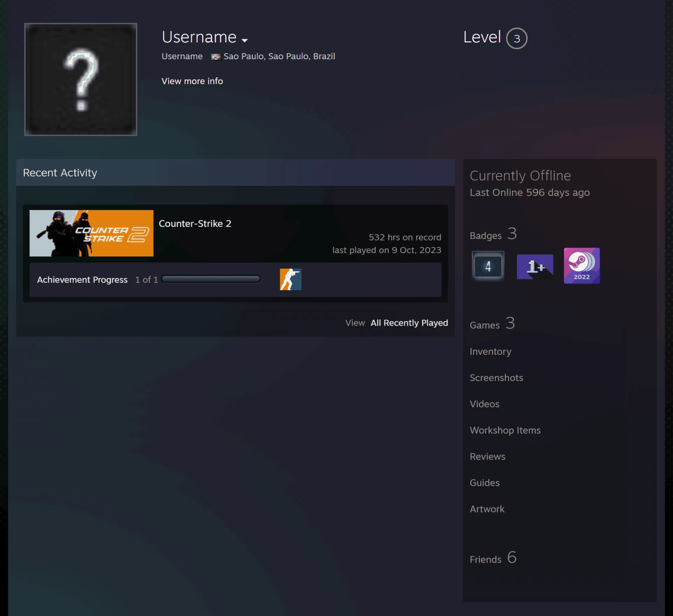Click the Achievement Progress bar

tap(211, 279)
